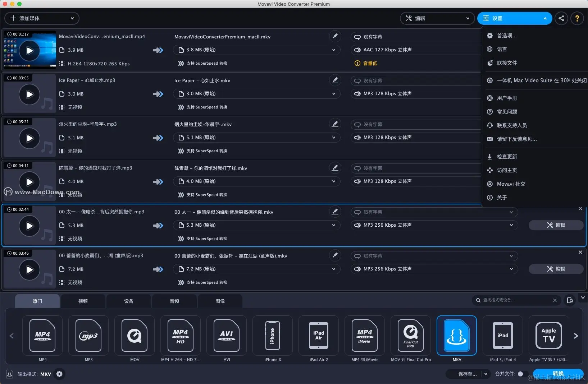Click pencil icon for 陈雪凝 output file
Screen dimensions: 588x384
(335, 168)
